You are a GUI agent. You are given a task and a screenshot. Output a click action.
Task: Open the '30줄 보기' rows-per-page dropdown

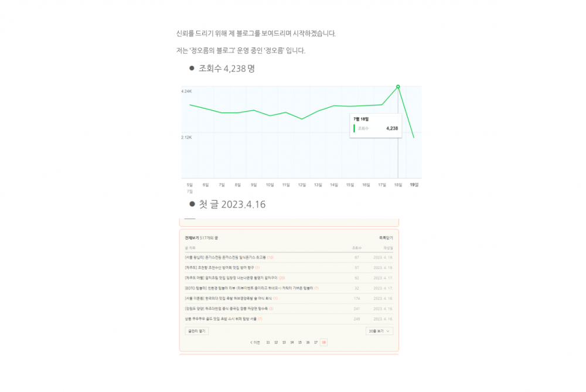380,331
